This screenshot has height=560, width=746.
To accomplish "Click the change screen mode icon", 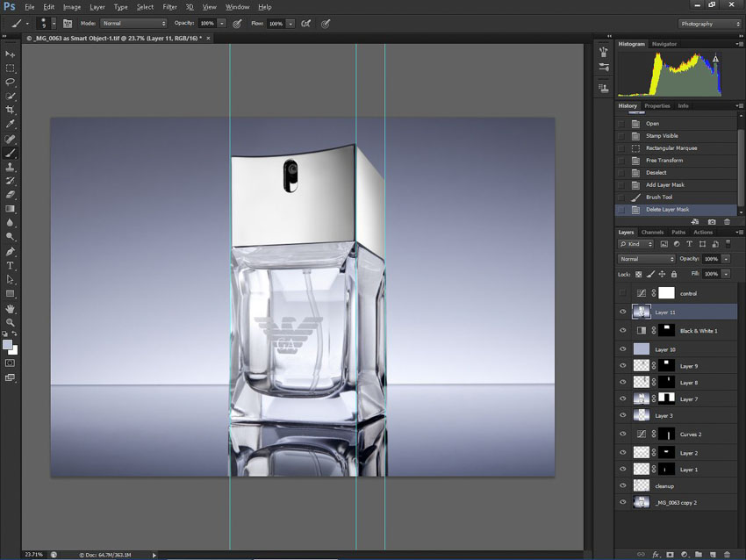I will (x=10, y=377).
